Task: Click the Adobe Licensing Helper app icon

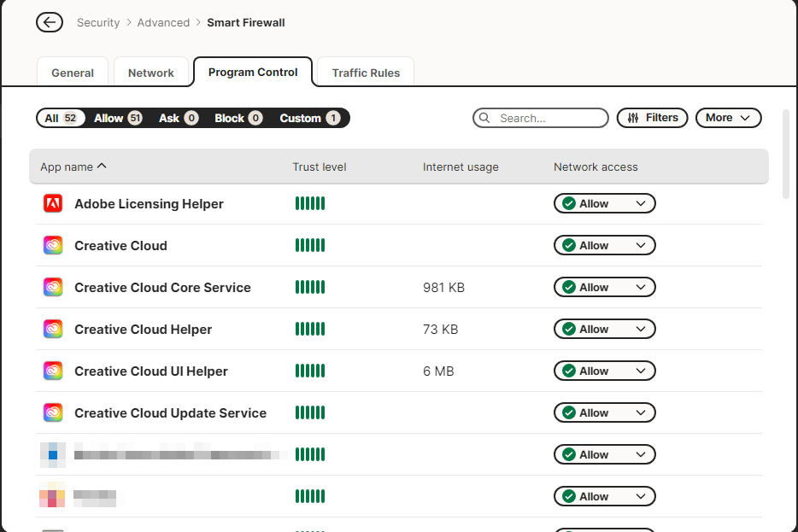Action: tap(53, 204)
